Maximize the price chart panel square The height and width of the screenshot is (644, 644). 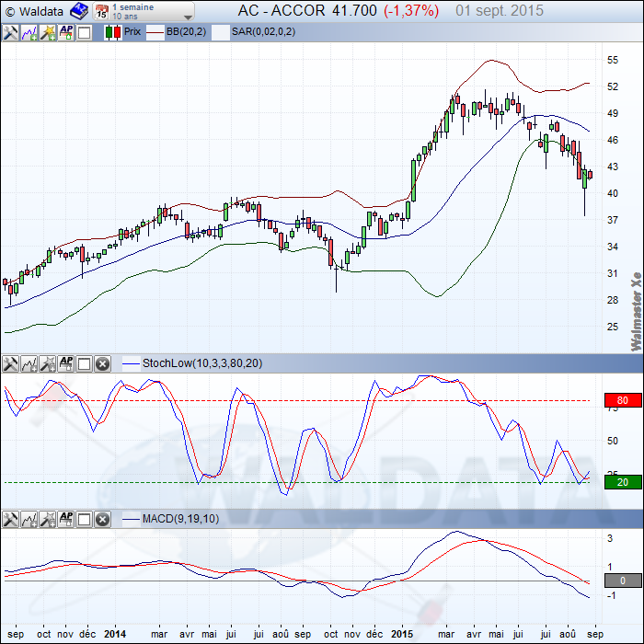[x=84, y=32]
